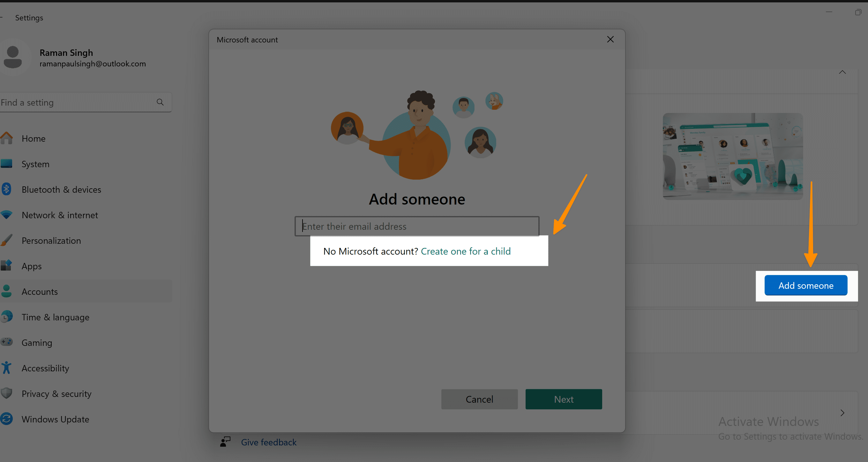Image resolution: width=868 pixels, height=462 pixels.
Task: Click Give feedback link at bottom
Action: pyautogui.click(x=268, y=441)
